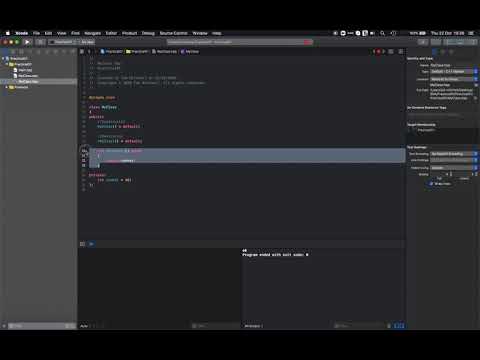480x360 pixels.
Task: Open the Product menu
Action: coord(129,33)
